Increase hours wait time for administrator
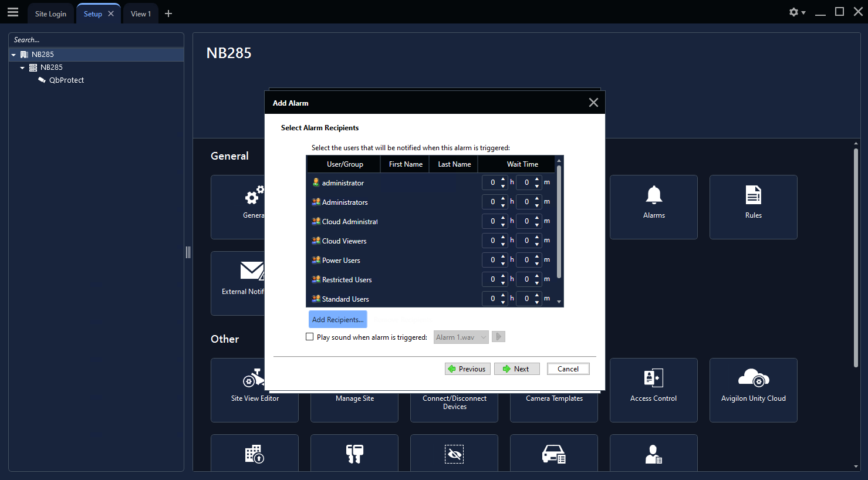Image resolution: width=868 pixels, height=480 pixels. [503, 179]
